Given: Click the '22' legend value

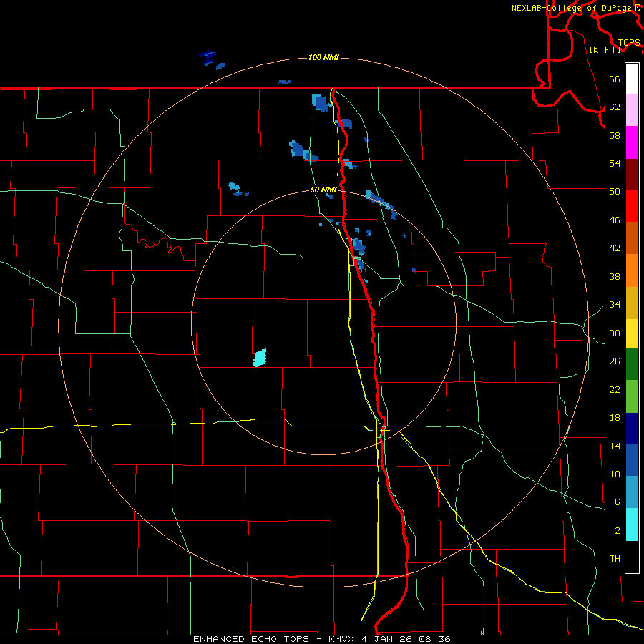Looking at the screenshot, I should click(615, 389).
